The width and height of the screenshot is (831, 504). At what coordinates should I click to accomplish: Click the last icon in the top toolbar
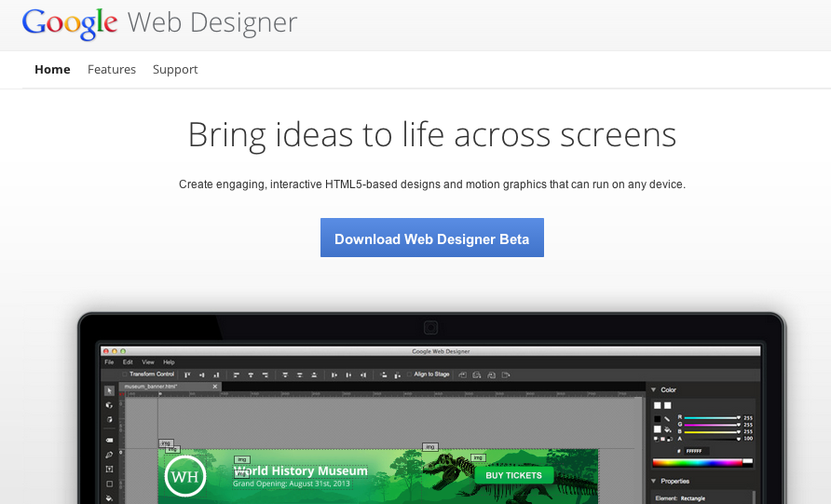(x=506, y=375)
